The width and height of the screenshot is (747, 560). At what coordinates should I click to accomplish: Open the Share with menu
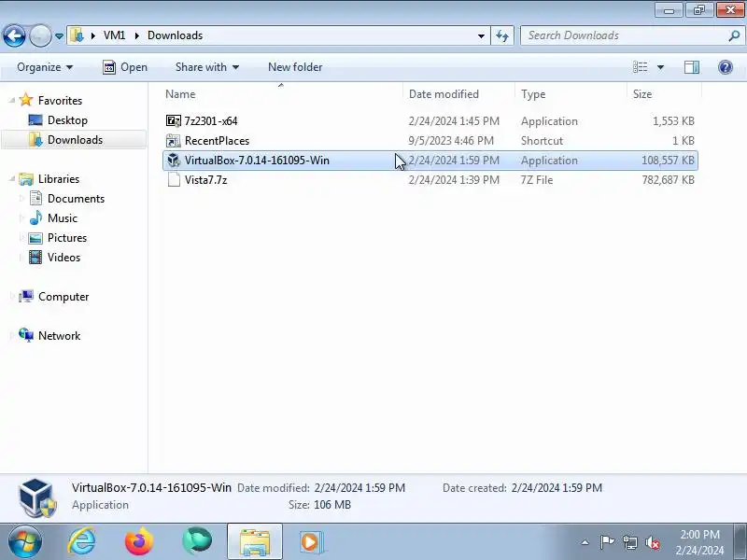[207, 67]
